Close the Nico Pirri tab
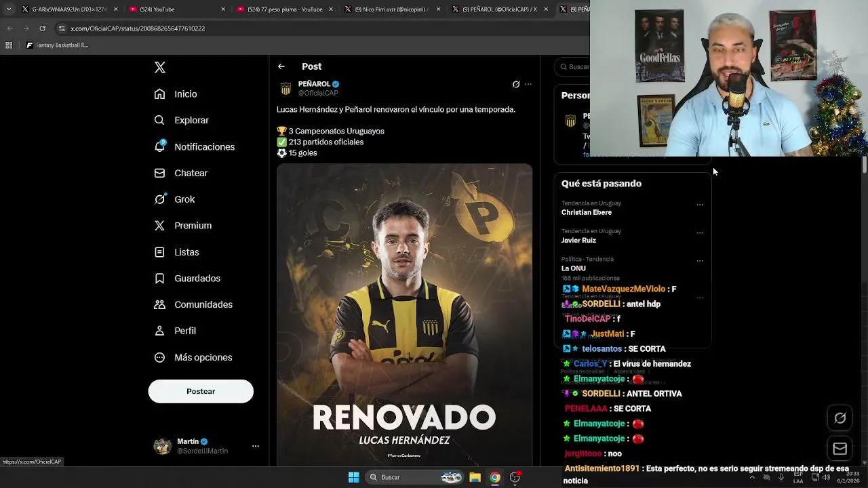 pyautogui.click(x=438, y=9)
